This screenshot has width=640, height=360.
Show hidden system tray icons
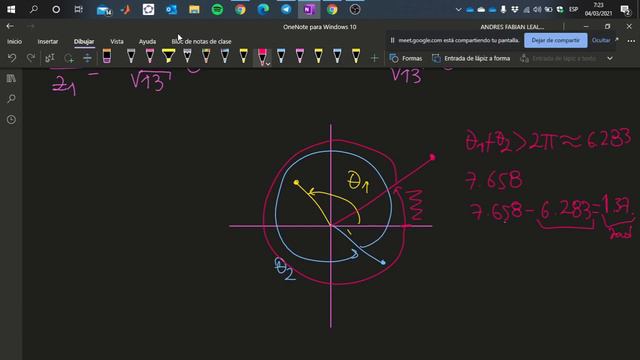pyautogui.click(x=458, y=9)
